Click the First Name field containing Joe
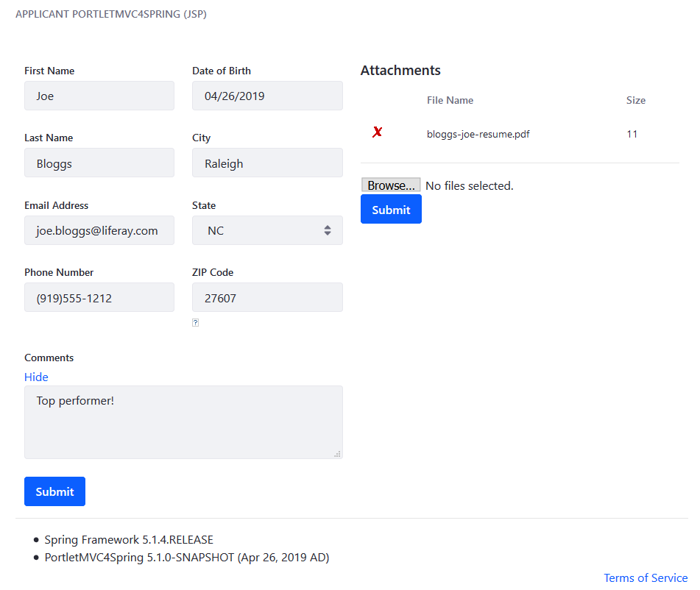The width and height of the screenshot is (700, 590). [99, 96]
